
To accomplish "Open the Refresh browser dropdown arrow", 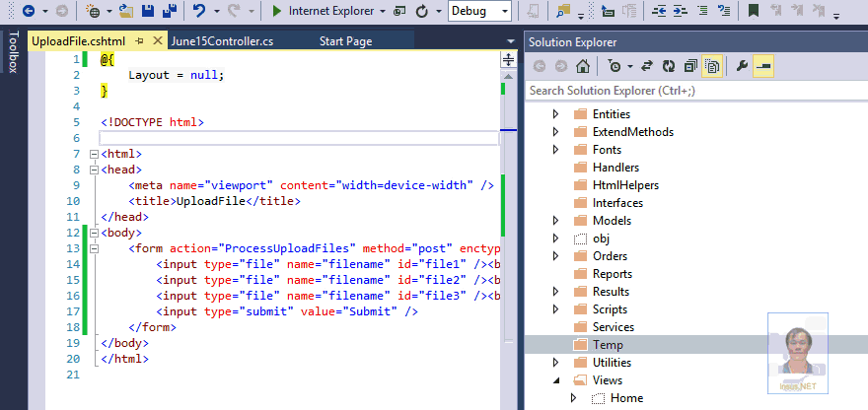I will pyautogui.click(x=438, y=11).
